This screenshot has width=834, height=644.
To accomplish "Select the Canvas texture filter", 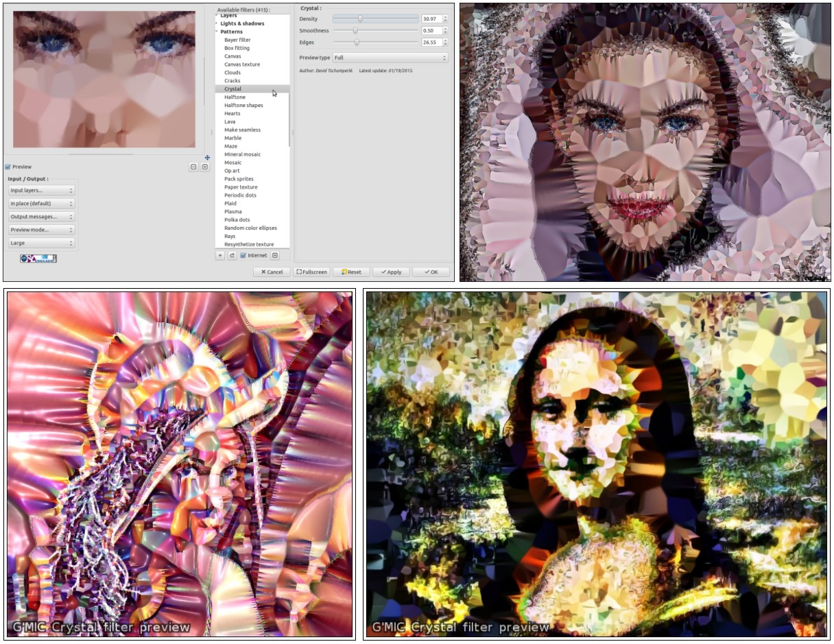I will coord(242,64).
